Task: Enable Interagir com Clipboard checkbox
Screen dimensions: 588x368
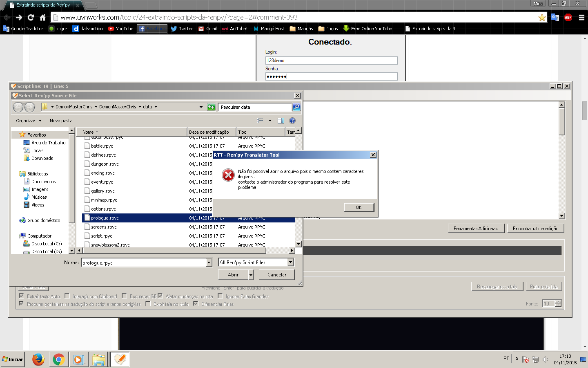Action: [67, 296]
